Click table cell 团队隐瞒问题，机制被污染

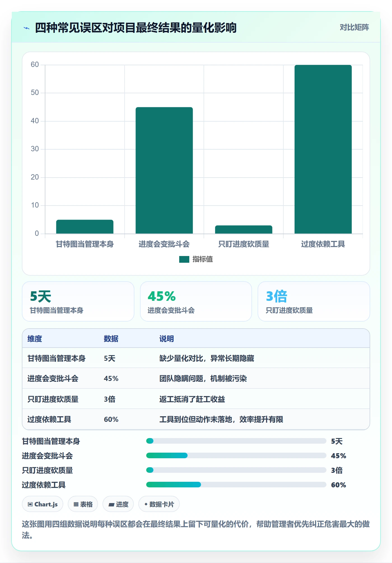[x=203, y=379]
